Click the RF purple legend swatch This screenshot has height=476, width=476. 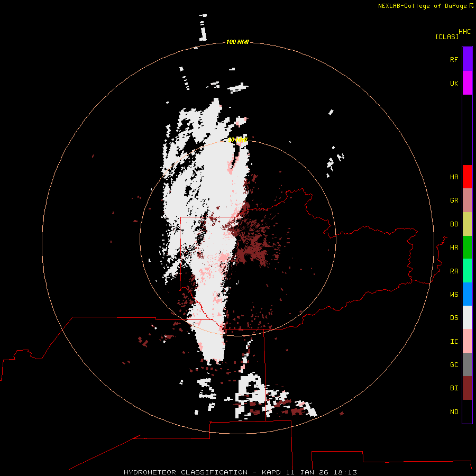coord(467,59)
